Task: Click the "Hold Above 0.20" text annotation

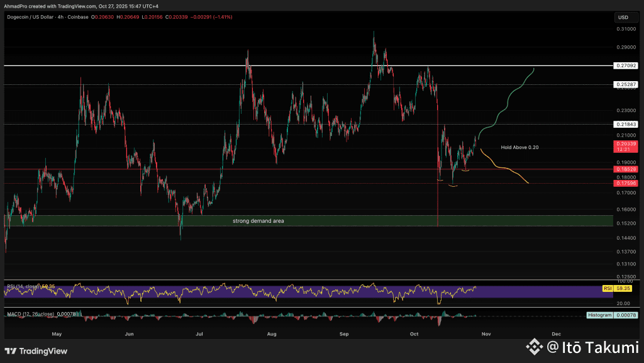Action: [x=519, y=147]
